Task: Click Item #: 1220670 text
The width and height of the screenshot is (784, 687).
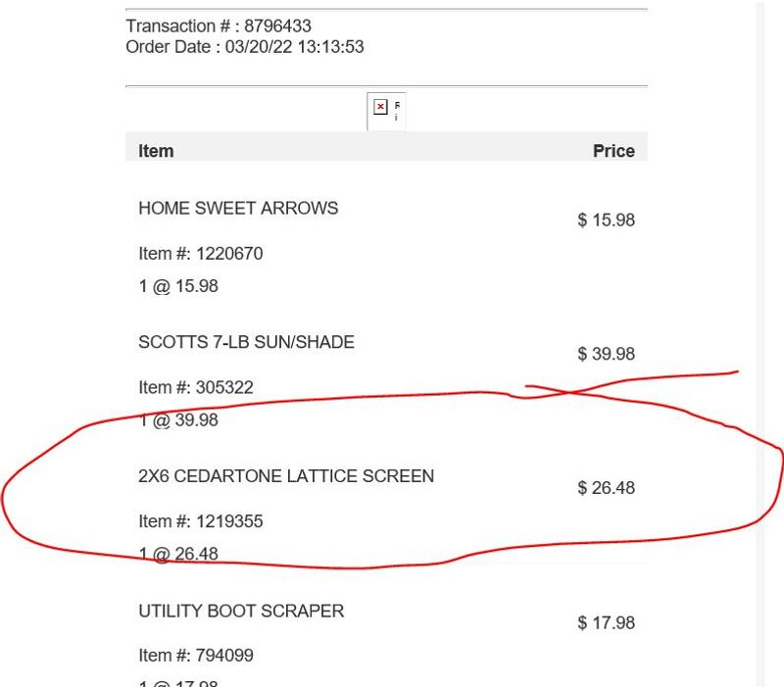Action: [x=201, y=254]
